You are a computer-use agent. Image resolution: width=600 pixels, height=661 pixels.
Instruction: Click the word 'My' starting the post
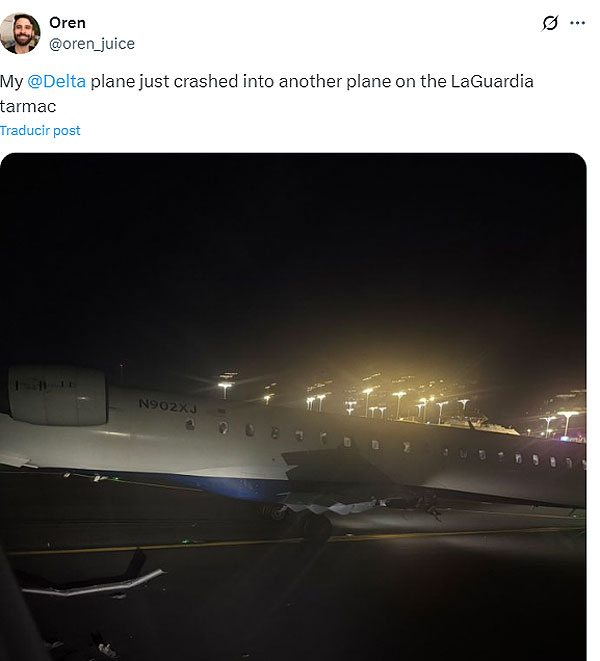point(12,82)
